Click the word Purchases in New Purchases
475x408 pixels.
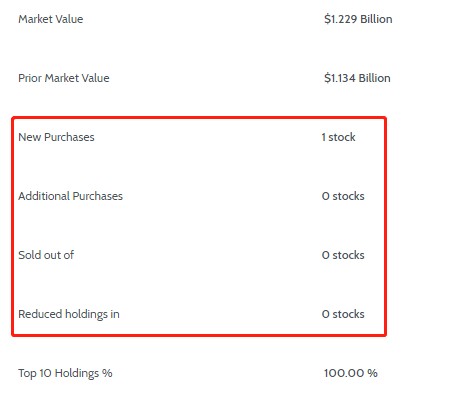69,137
